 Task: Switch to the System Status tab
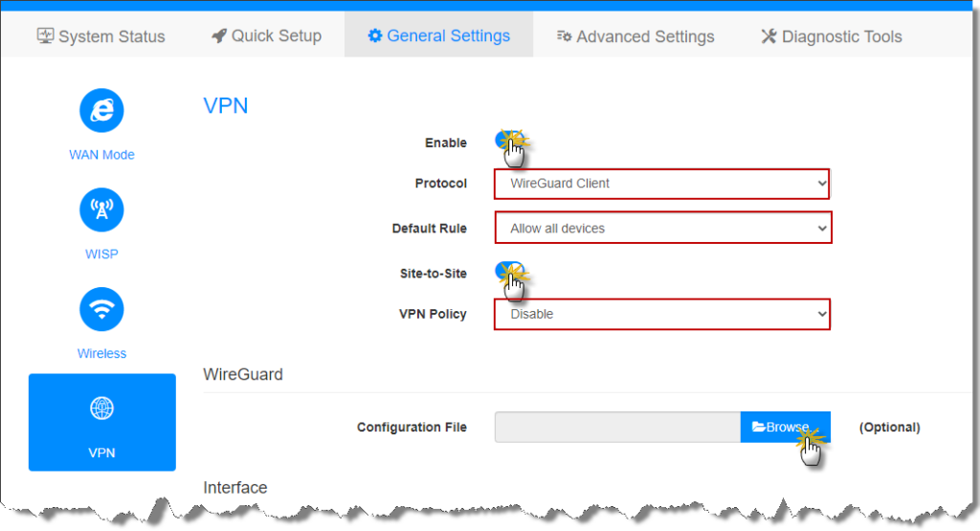pyautogui.click(x=101, y=36)
